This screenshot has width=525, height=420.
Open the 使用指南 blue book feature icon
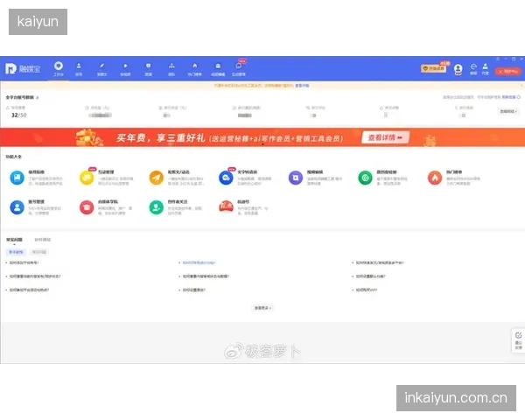(17, 178)
